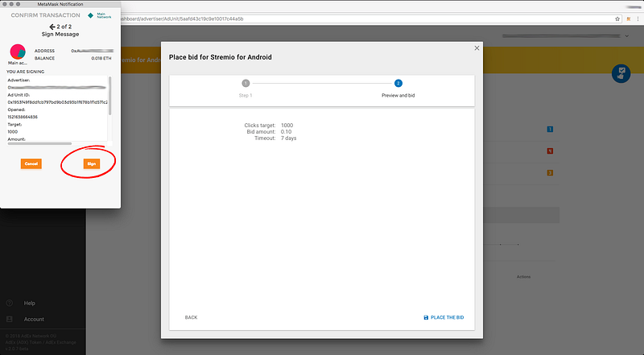
Task: Click the MetaMask extension icon in the browser toolbar
Action: [629, 19]
